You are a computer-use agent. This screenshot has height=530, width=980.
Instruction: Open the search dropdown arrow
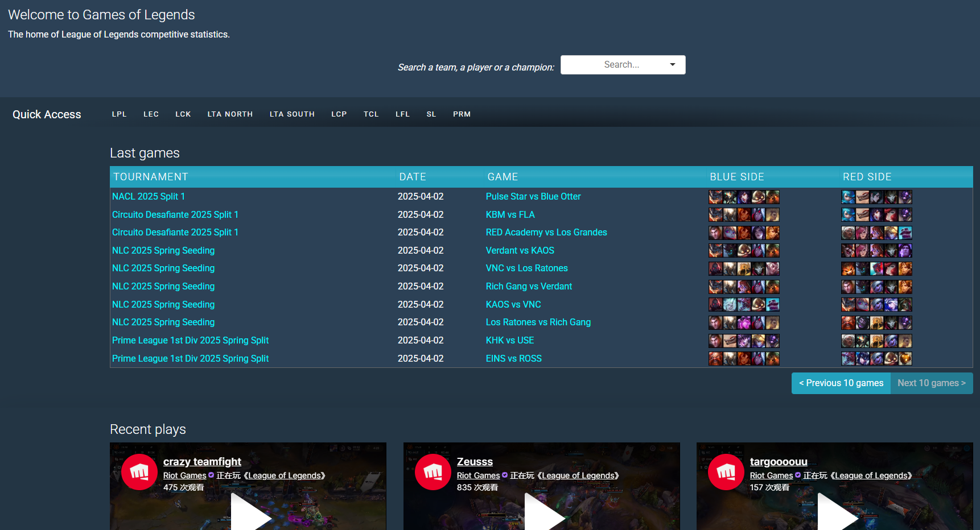click(x=673, y=65)
